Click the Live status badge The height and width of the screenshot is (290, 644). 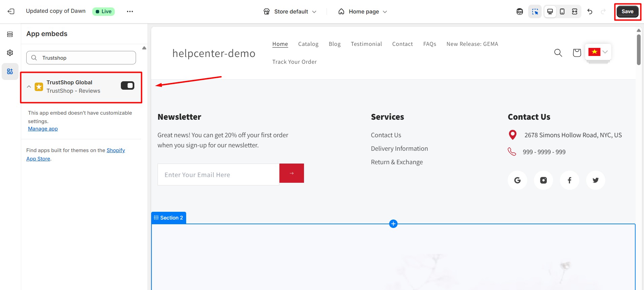pos(103,11)
